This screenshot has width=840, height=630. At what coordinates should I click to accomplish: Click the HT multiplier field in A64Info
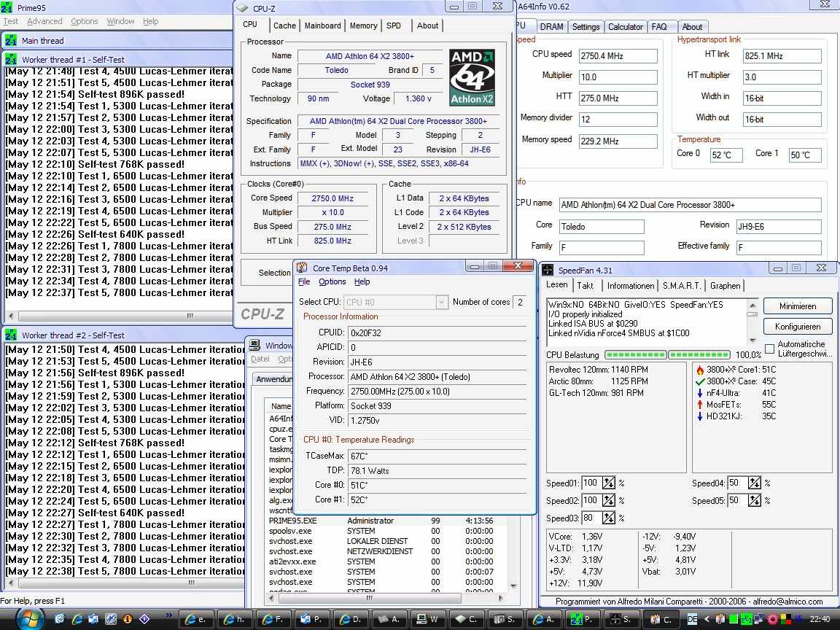click(782, 77)
